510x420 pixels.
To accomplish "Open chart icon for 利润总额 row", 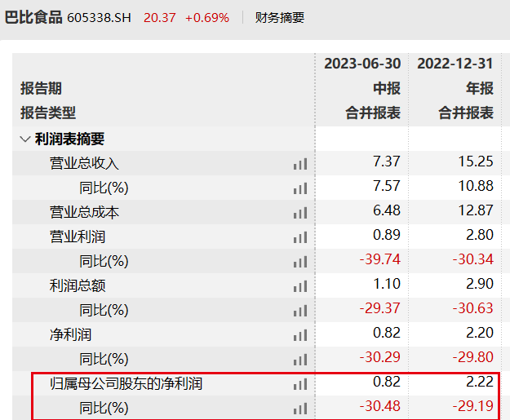I will (x=300, y=286).
